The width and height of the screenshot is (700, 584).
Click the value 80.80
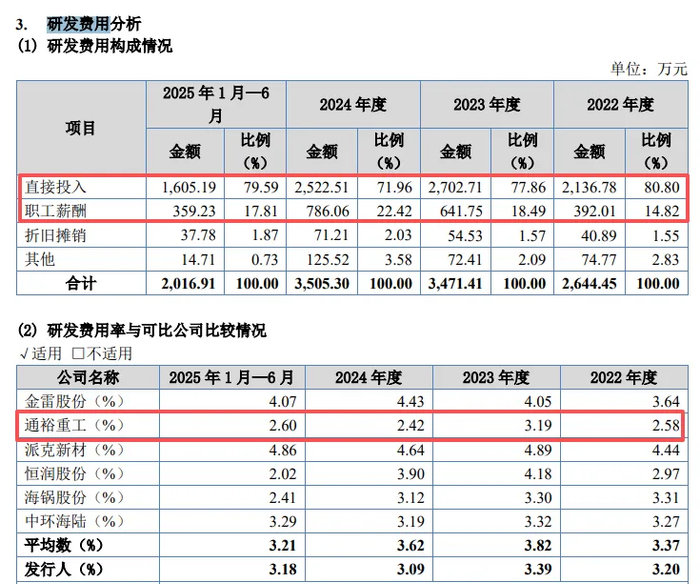[662, 187]
